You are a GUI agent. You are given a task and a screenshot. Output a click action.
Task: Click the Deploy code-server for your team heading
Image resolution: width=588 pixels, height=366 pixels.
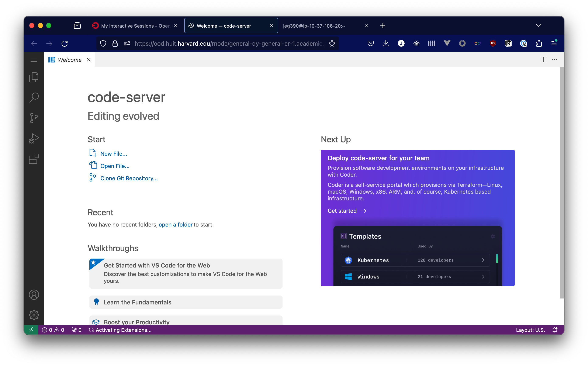click(378, 158)
